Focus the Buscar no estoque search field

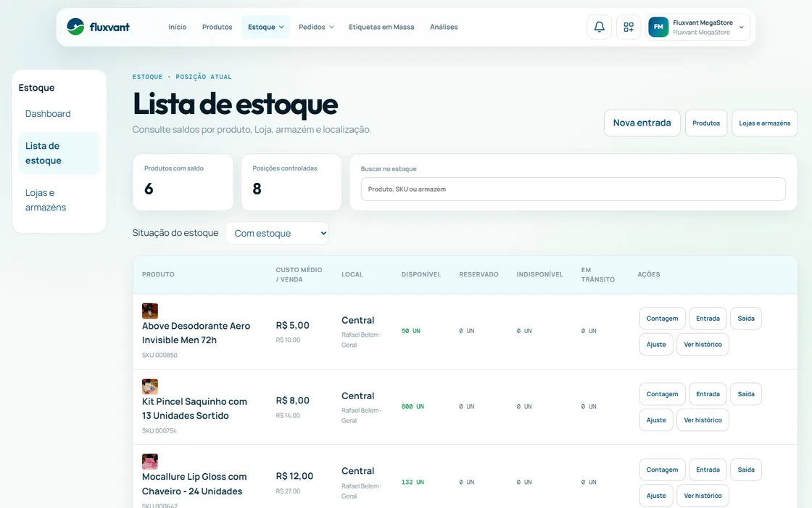coord(573,189)
